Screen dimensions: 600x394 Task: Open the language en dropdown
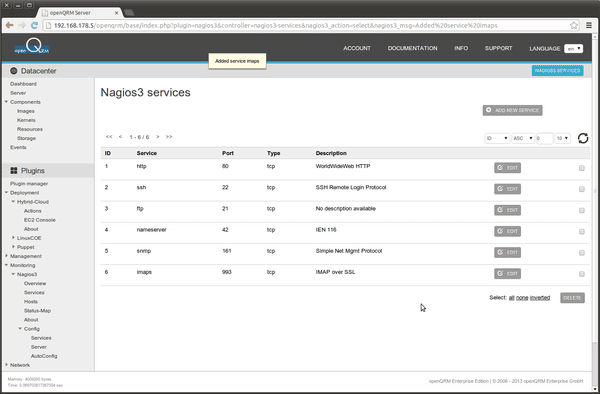tap(574, 49)
